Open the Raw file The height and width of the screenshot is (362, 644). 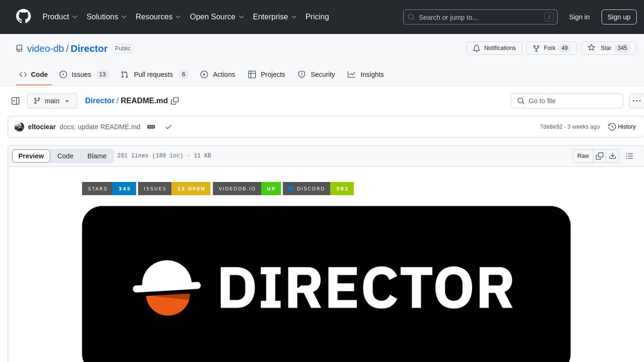pyautogui.click(x=583, y=156)
